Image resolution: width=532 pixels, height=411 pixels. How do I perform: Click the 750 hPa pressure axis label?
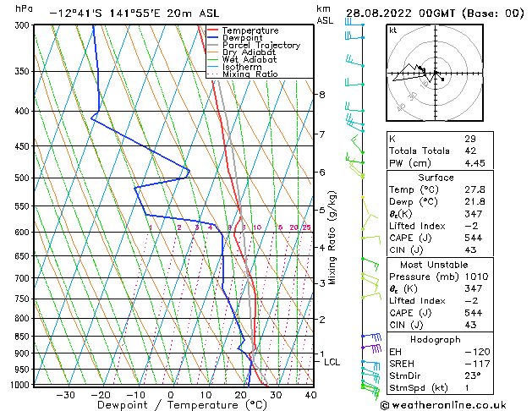pyautogui.click(x=24, y=299)
